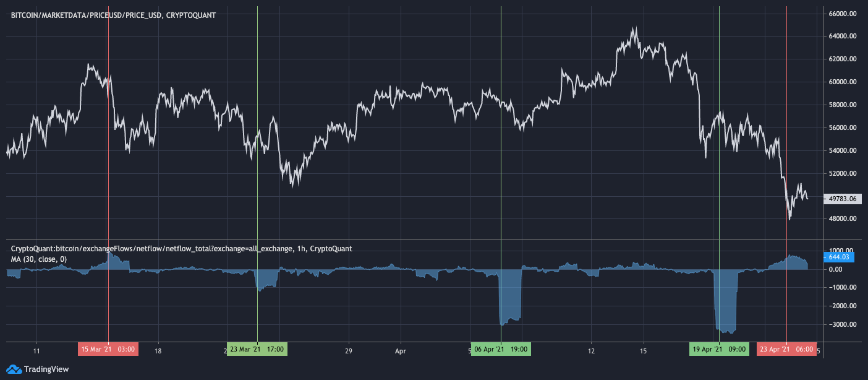This screenshot has width=868, height=380.
Task: Select the red 23 Apr '21 06:00 marker
Action: click(786, 350)
